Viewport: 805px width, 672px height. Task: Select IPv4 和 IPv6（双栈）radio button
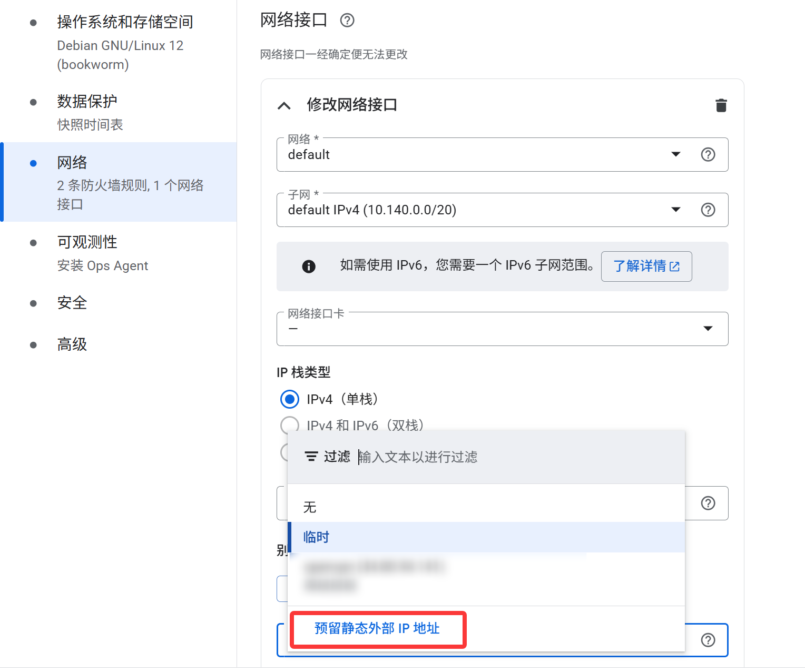[x=290, y=424]
